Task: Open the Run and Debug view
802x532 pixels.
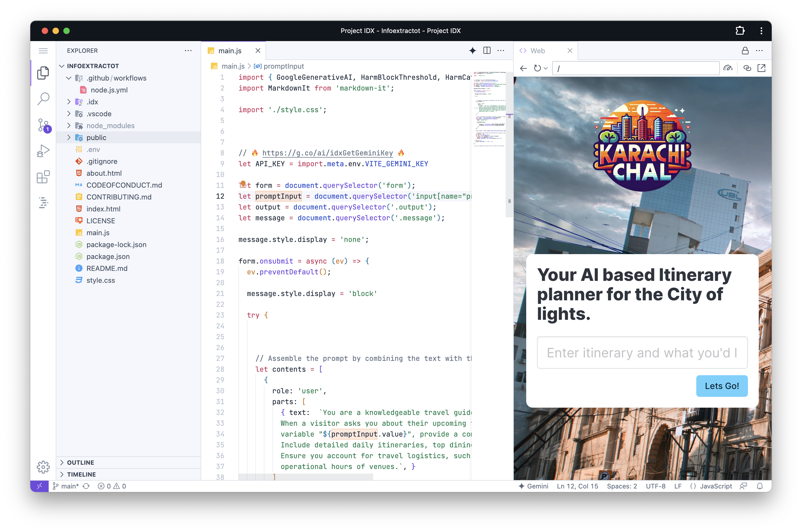Action: (43, 151)
